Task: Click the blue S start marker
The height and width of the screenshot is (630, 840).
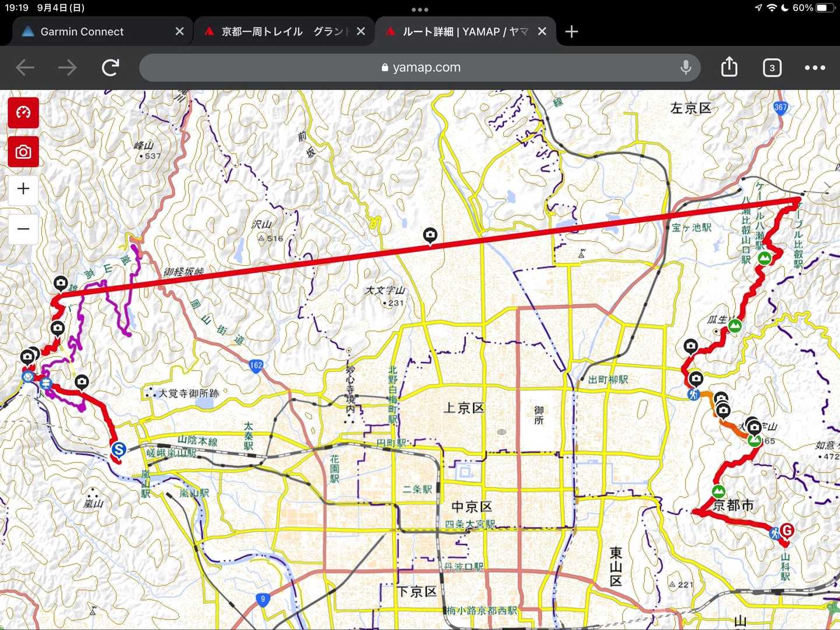Action: click(118, 449)
